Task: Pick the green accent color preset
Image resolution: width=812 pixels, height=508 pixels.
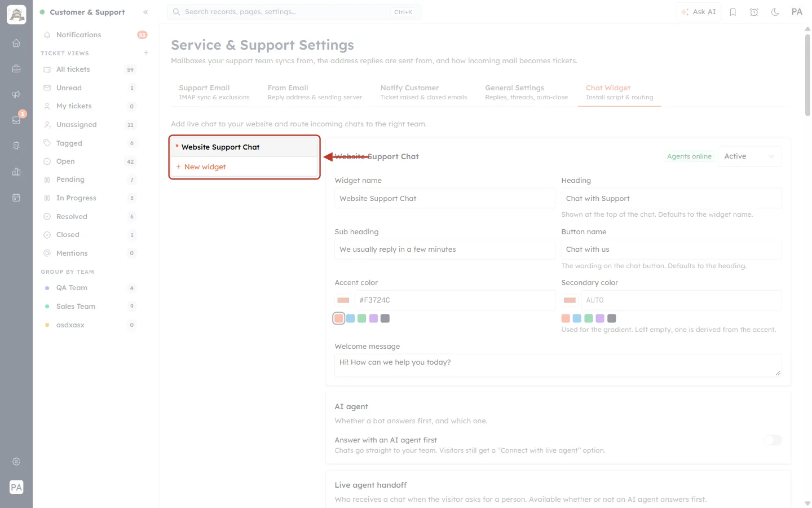Action: click(362, 318)
